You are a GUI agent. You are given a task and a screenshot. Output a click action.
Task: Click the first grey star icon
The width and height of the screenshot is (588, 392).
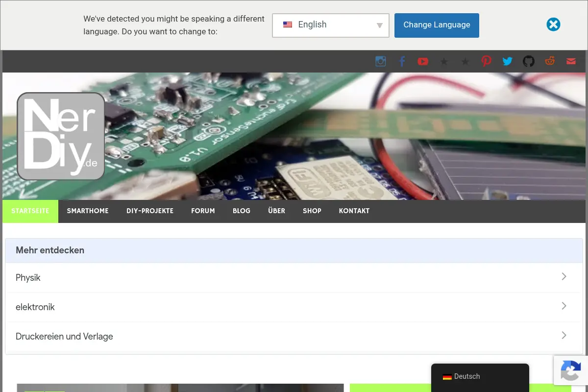point(444,61)
